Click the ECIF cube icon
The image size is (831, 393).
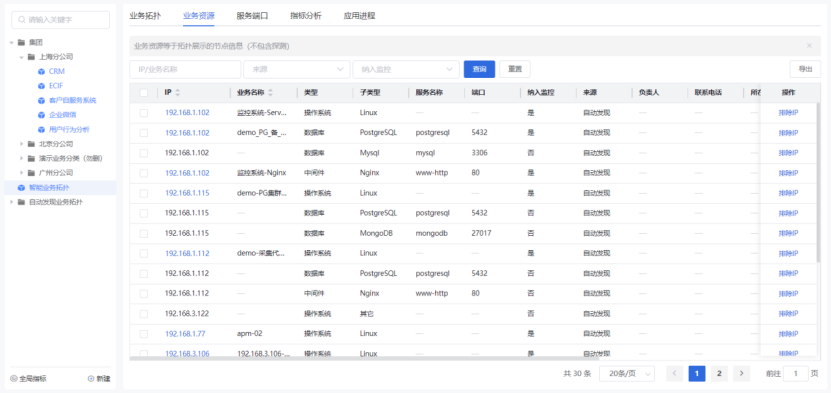(x=41, y=86)
